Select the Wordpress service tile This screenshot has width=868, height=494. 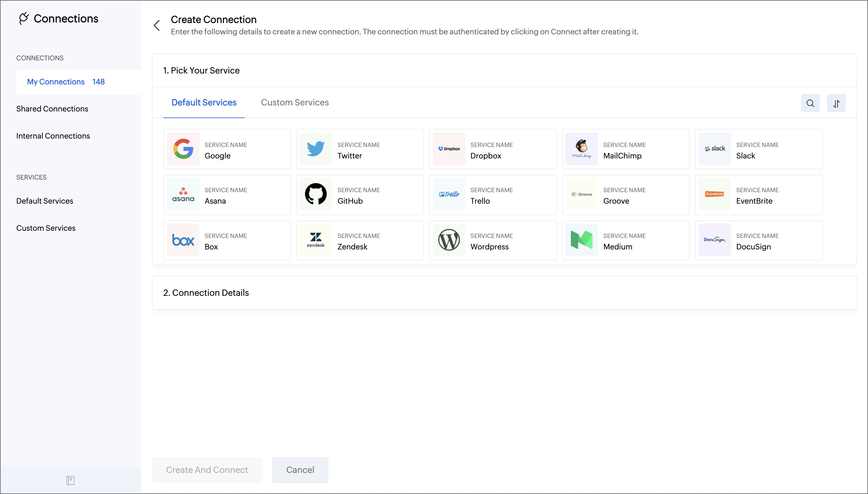tap(492, 241)
